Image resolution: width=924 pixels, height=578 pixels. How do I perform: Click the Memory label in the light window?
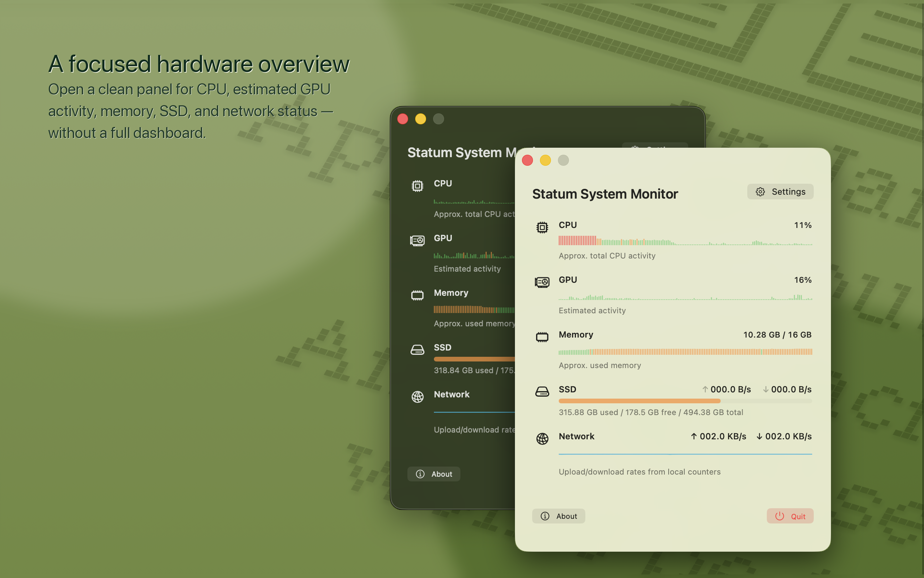tap(576, 335)
